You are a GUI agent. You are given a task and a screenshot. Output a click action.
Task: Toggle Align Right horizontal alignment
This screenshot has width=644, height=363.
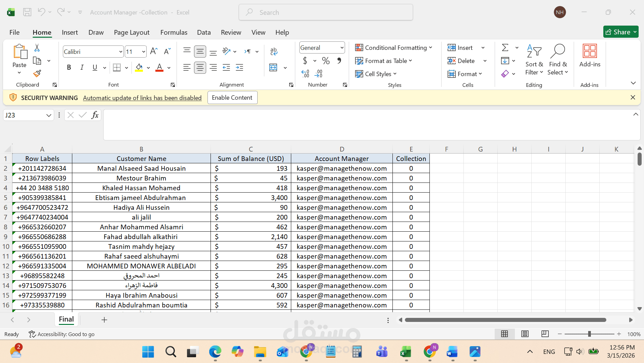tap(213, 67)
